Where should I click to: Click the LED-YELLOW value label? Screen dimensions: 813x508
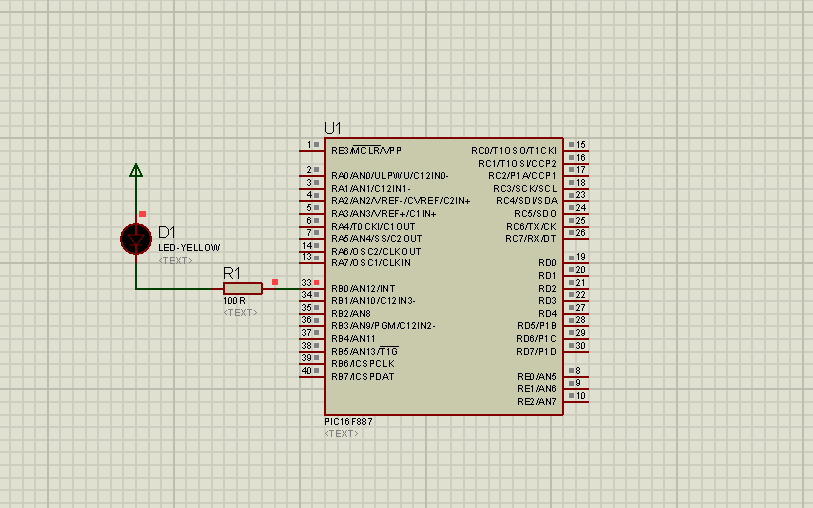[x=189, y=248]
